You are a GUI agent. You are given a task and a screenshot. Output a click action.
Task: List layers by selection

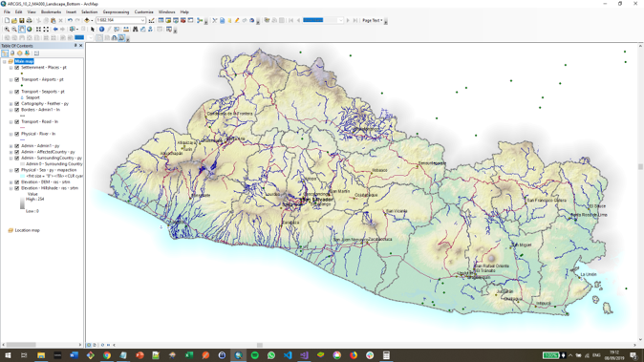pos(27,53)
